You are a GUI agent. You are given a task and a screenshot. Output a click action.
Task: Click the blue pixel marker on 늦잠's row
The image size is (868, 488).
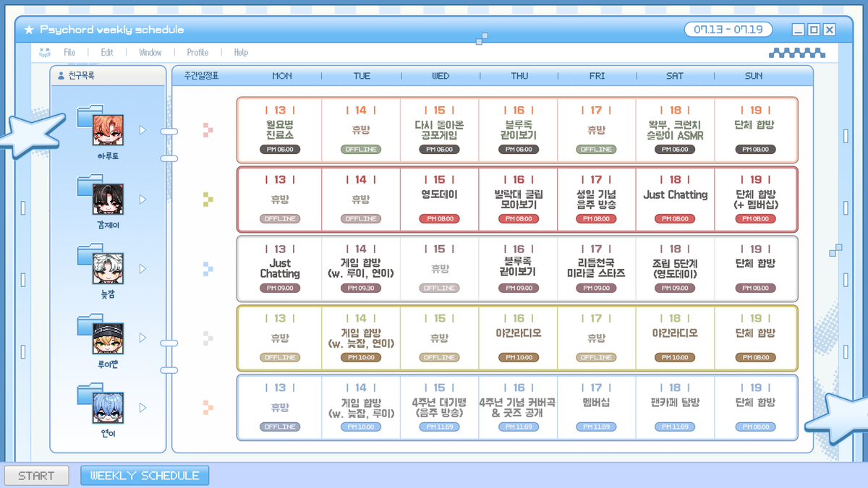pyautogui.click(x=208, y=269)
